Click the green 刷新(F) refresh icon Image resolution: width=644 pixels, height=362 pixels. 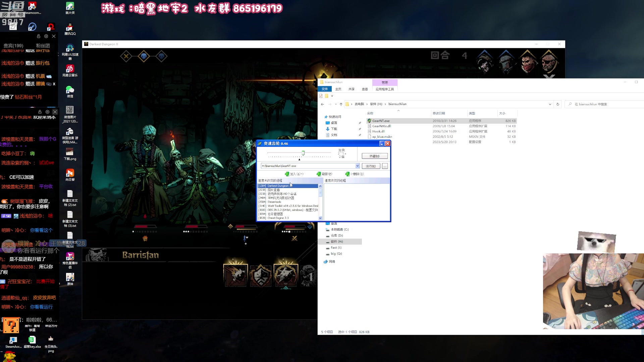(319, 174)
